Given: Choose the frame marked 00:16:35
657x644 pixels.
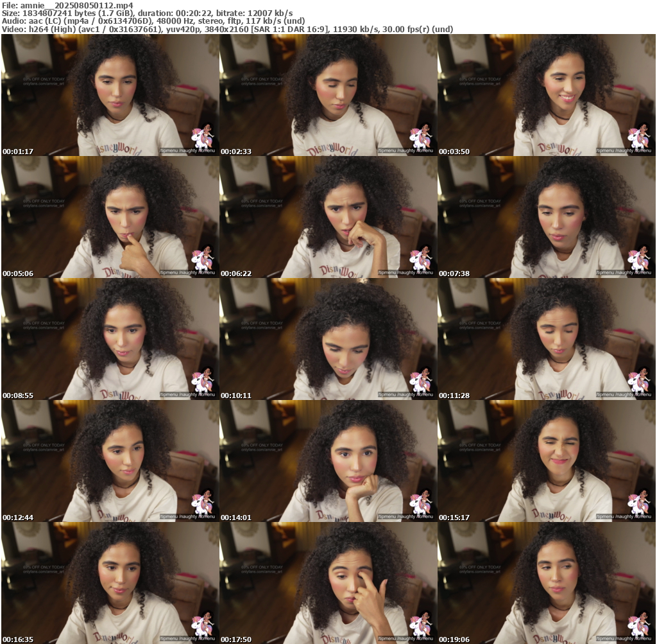Looking at the screenshot, I should 110,583.
